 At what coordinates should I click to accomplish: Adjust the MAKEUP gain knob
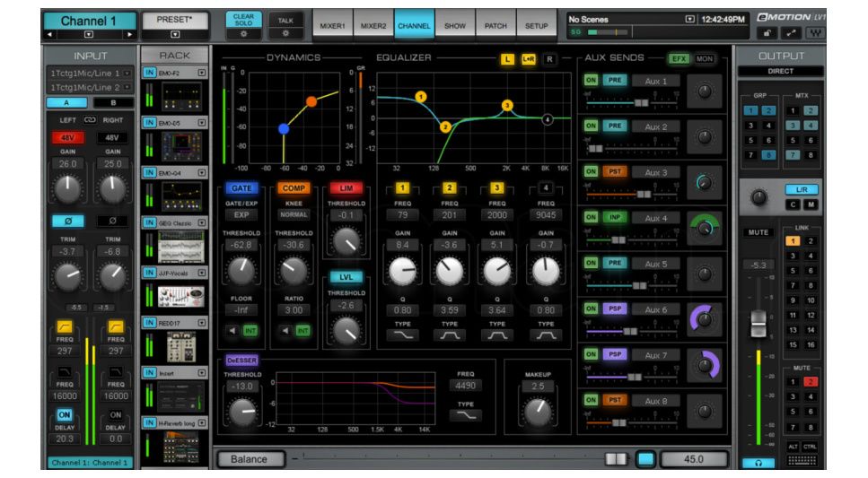click(x=538, y=413)
